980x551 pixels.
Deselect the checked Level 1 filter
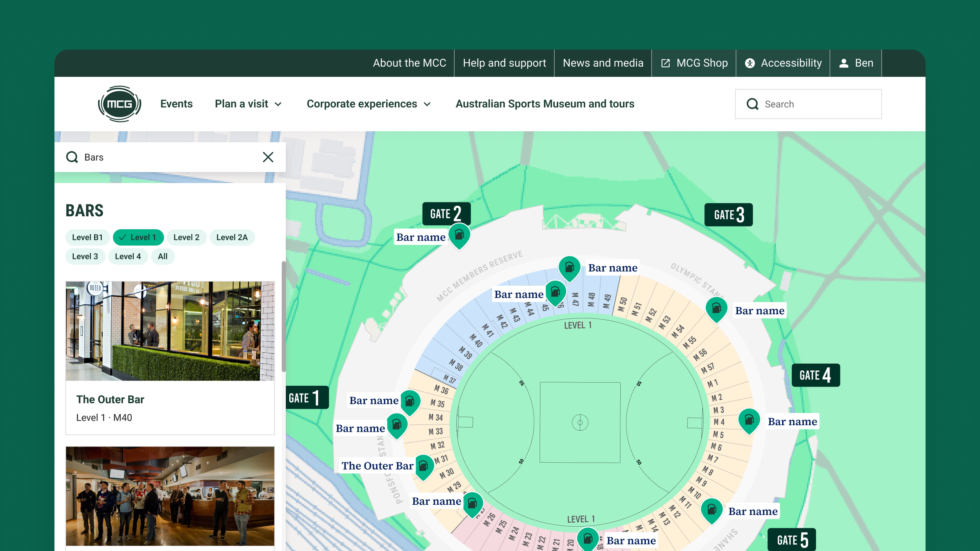click(x=138, y=237)
